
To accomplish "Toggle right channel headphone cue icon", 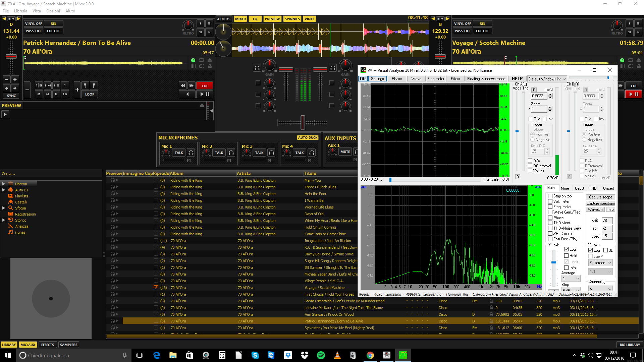I will 333,68.
